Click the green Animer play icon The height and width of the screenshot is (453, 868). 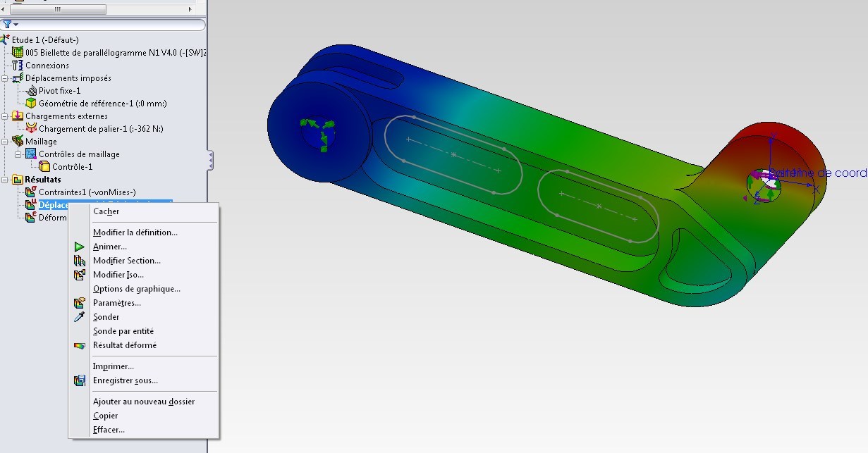[80, 247]
